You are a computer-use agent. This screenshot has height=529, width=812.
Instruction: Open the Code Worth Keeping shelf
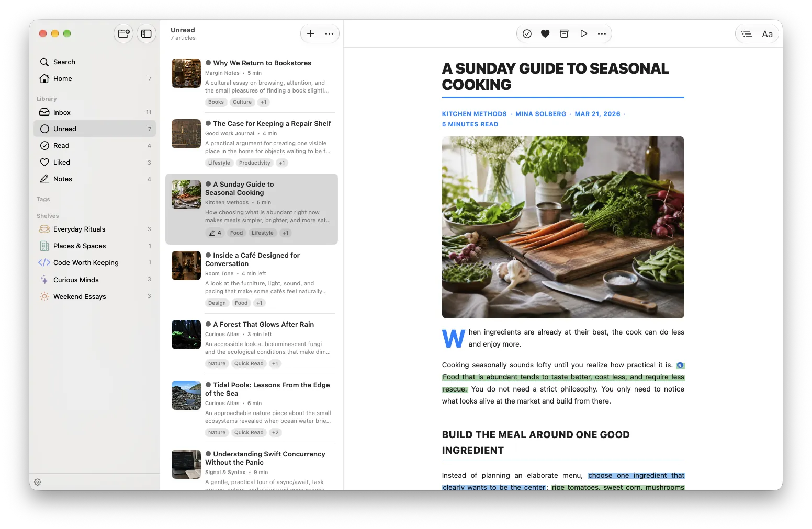(95, 262)
